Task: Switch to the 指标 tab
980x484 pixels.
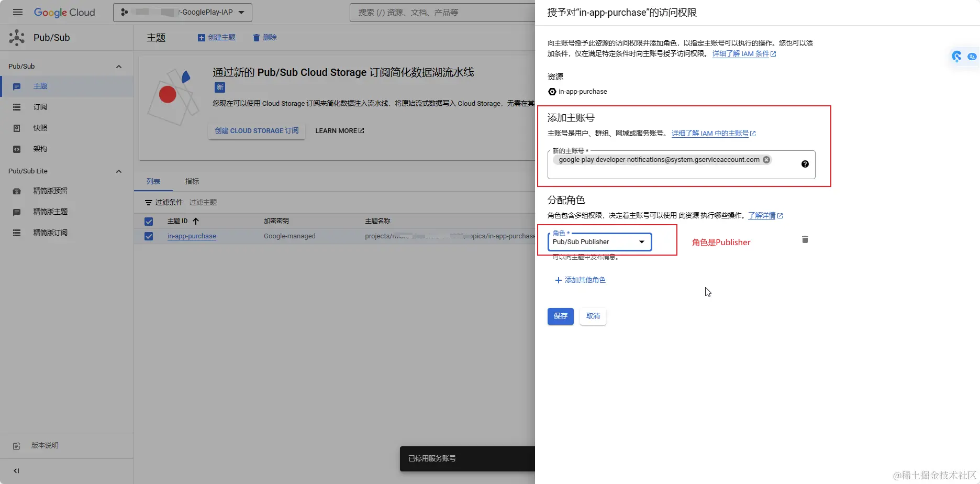Action: (192, 181)
